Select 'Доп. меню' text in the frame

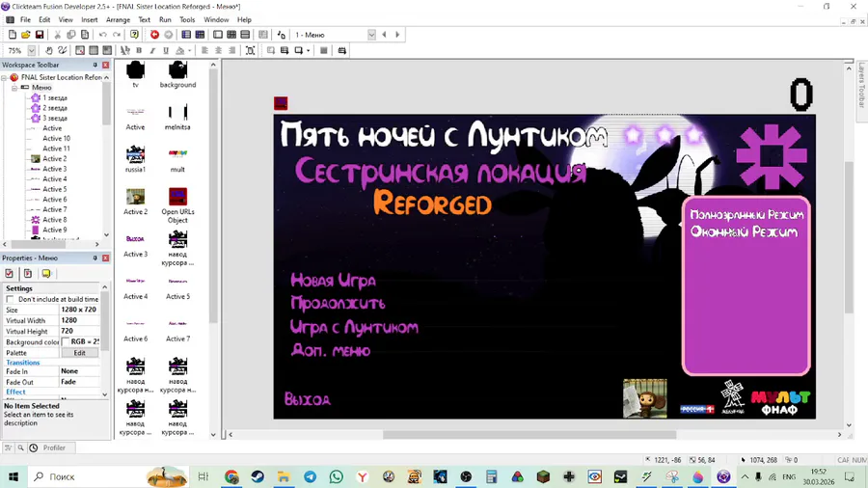331,350
